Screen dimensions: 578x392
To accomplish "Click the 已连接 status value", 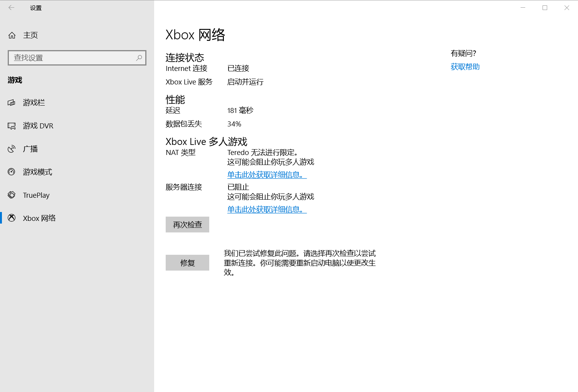I will click(238, 68).
